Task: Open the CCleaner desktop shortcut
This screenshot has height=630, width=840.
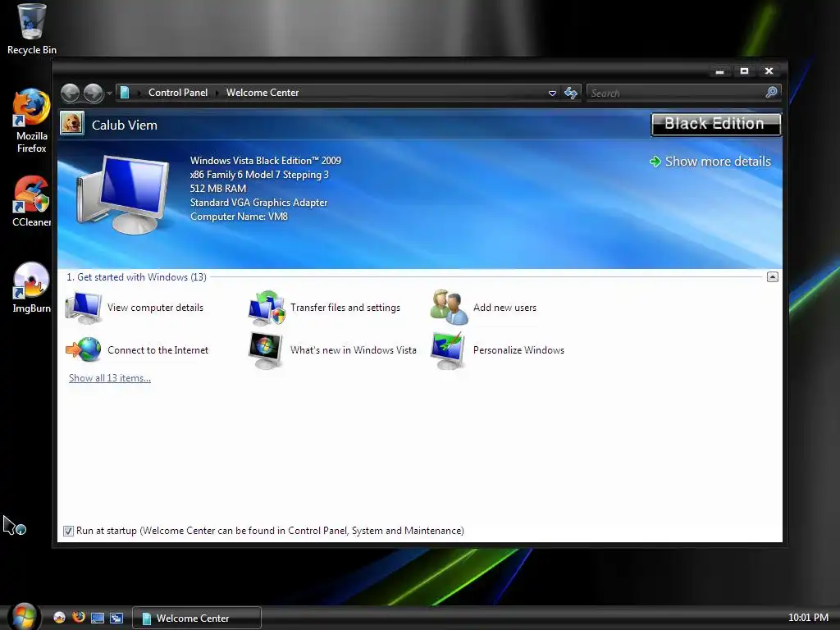Action: click(x=32, y=202)
